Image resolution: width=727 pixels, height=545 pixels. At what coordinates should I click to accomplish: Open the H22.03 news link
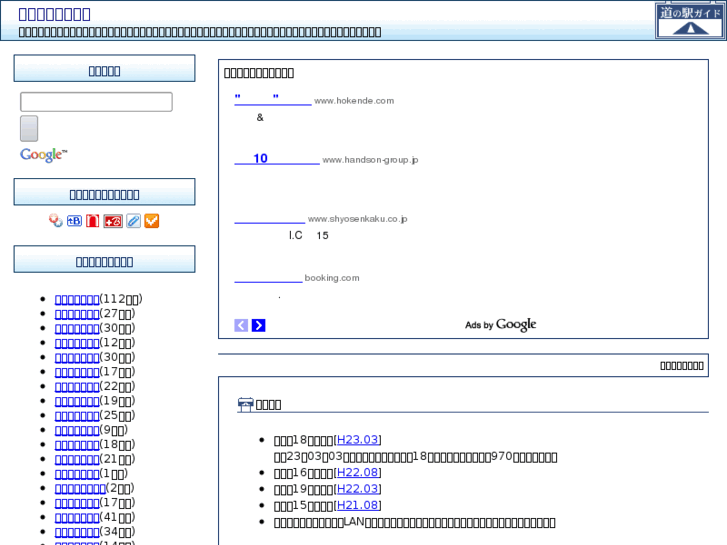[357, 489]
